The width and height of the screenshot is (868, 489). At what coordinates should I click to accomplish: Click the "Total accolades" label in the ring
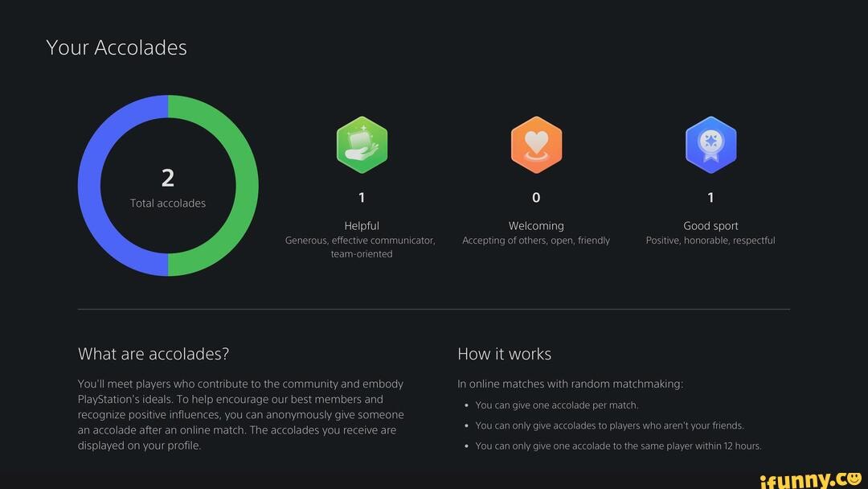pyautogui.click(x=168, y=203)
